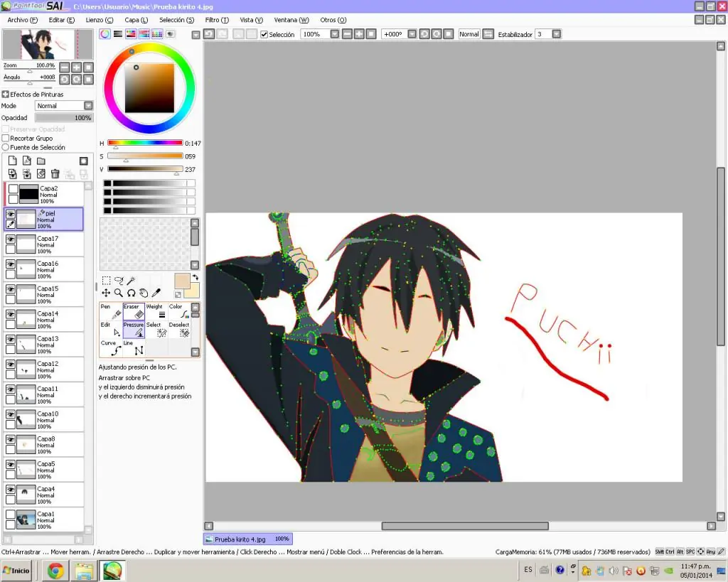Delete the current layer with trash icon

[55, 173]
